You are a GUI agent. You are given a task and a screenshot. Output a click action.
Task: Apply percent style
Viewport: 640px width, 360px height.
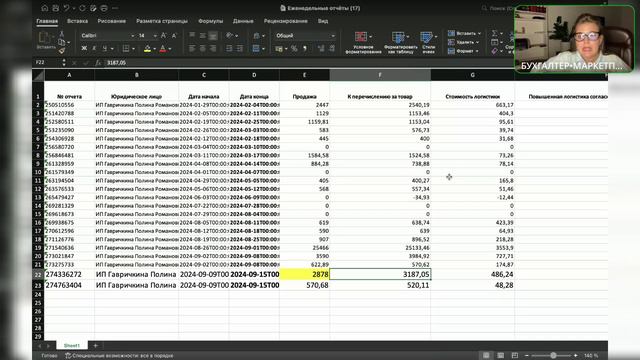pos(294,49)
